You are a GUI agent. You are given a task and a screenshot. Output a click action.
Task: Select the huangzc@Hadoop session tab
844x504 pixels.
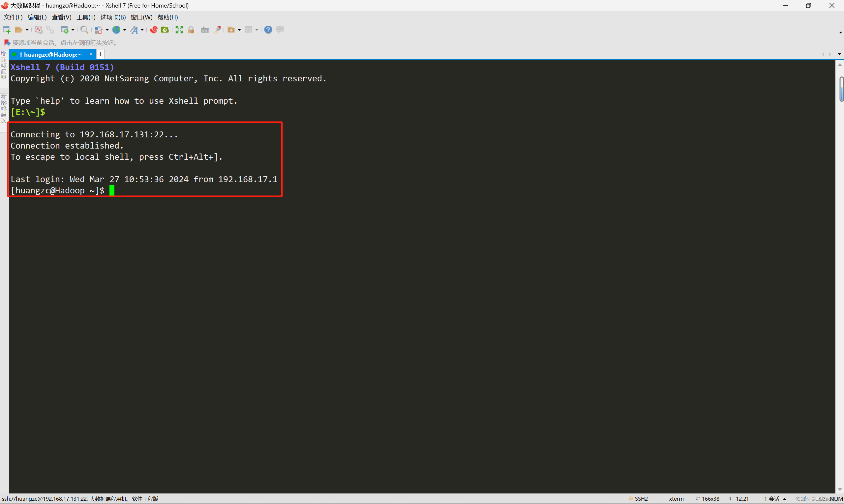(51, 54)
